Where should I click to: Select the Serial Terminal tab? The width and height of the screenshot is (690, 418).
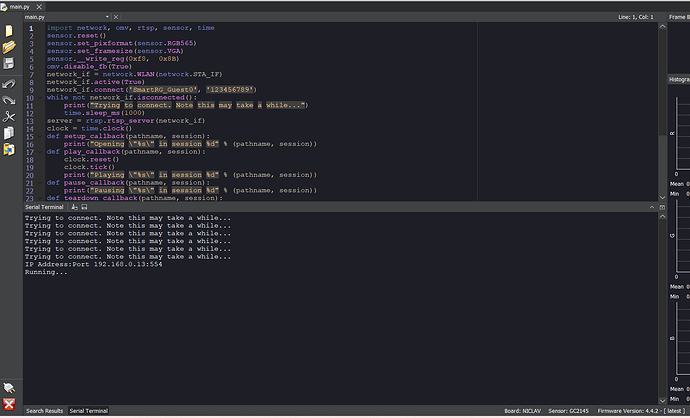pyautogui.click(x=89, y=411)
